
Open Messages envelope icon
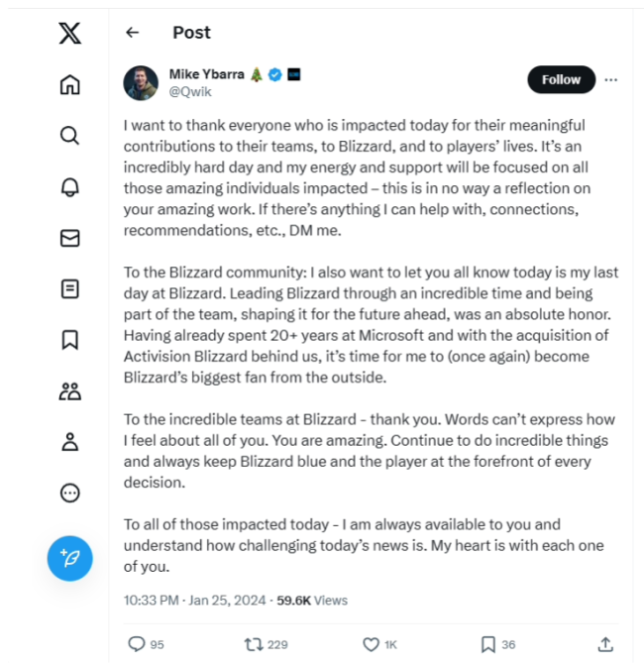[69, 238]
